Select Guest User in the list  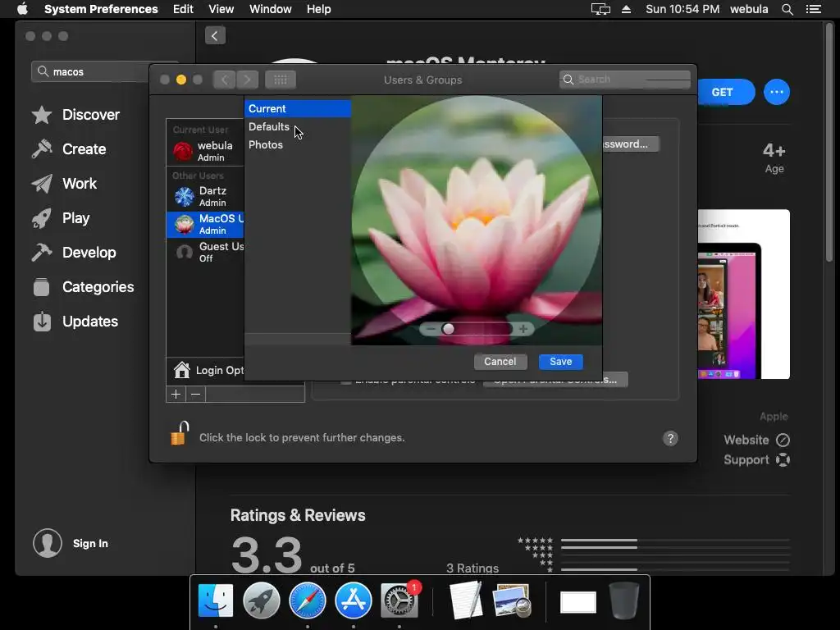205,253
